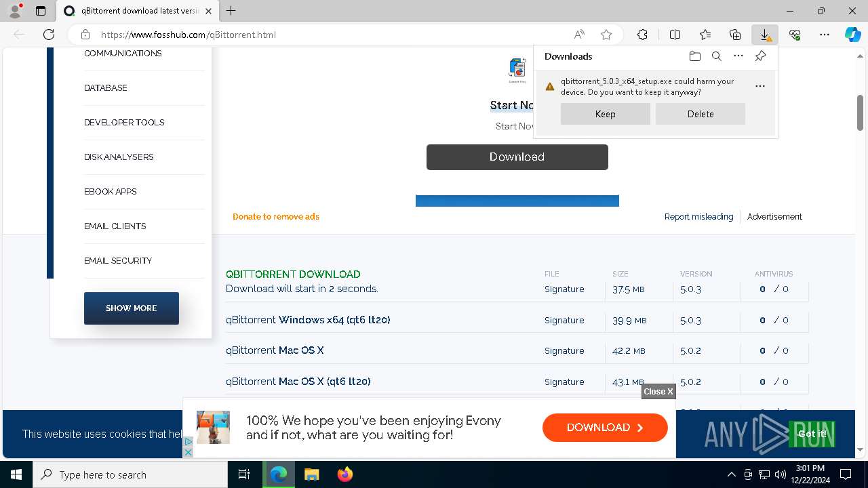868x488 pixels.
Task: Open Browser essentials icon
Action: click(x=795, y=35)
